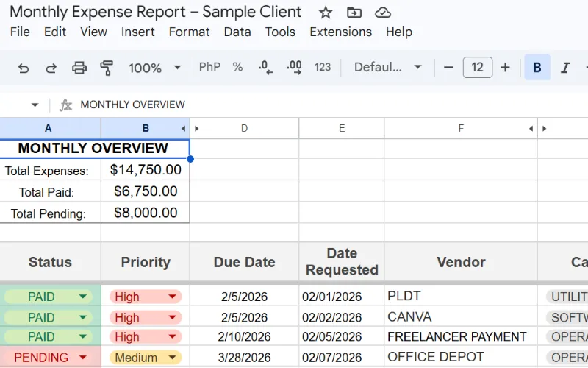This screenshot has height=368, width=588.
Task: Open PLDT row High priority dropdown
Action: click(x=172, y=297)
